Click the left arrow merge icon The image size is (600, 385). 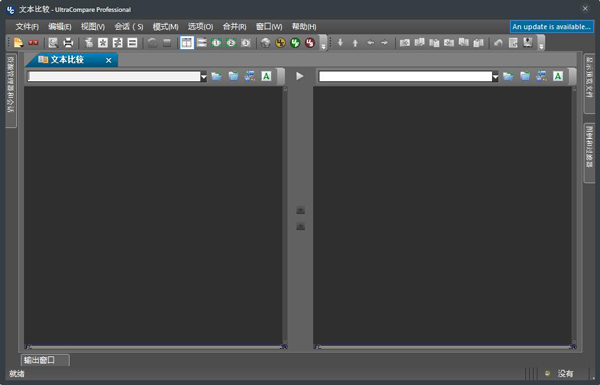pos(370,42)
